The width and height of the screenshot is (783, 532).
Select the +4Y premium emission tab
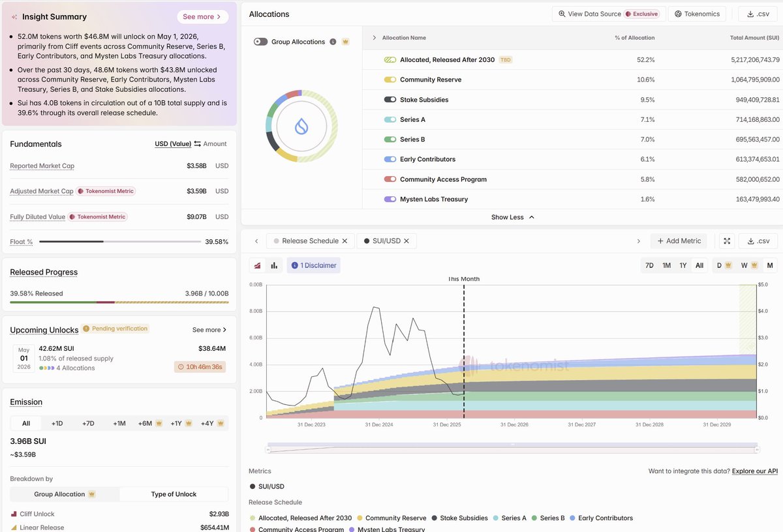[x=212, y=423]
